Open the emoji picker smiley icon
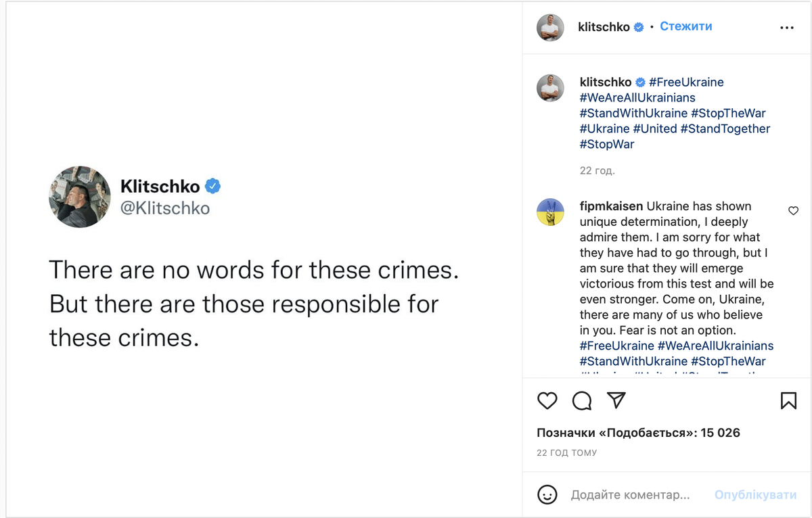 point(547,494)
